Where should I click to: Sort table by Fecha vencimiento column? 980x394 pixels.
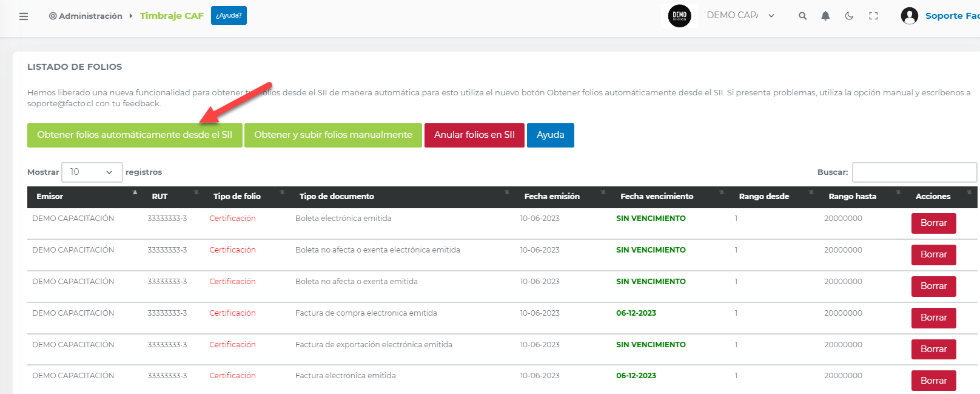click(656, 197)
